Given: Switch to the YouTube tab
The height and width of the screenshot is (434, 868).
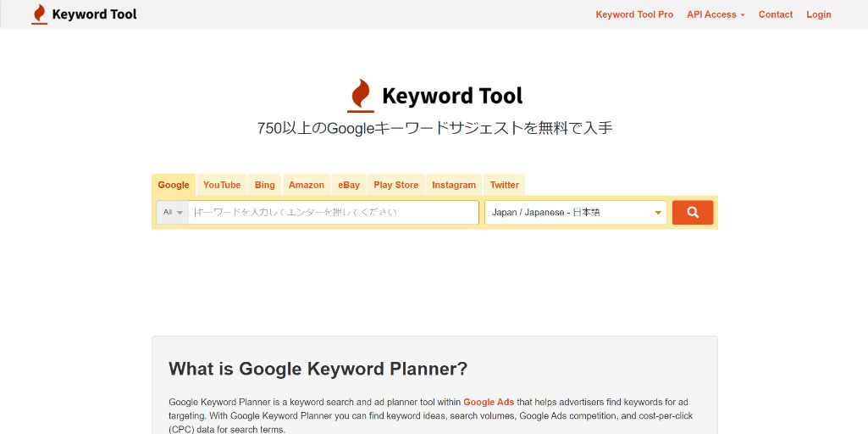Looking at the screenshot, I should [221, 185].
